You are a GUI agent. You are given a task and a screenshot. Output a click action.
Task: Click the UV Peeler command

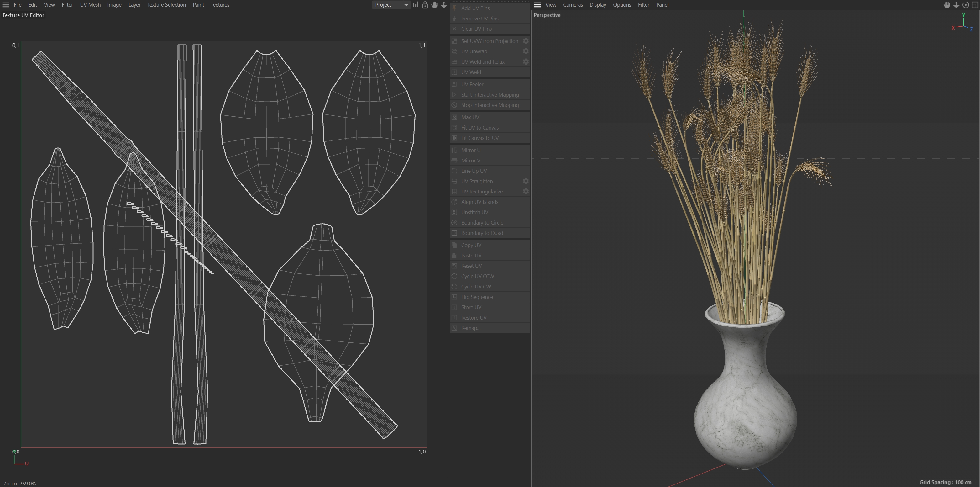472,84
